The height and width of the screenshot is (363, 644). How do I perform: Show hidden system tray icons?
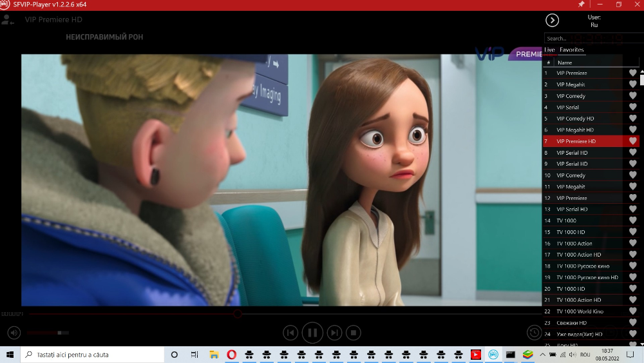(542, 355)
